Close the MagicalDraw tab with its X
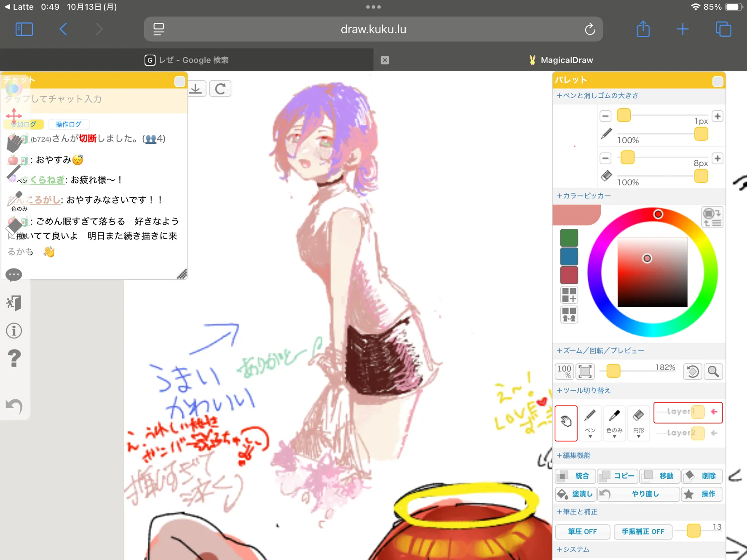 tap(385, 60)
